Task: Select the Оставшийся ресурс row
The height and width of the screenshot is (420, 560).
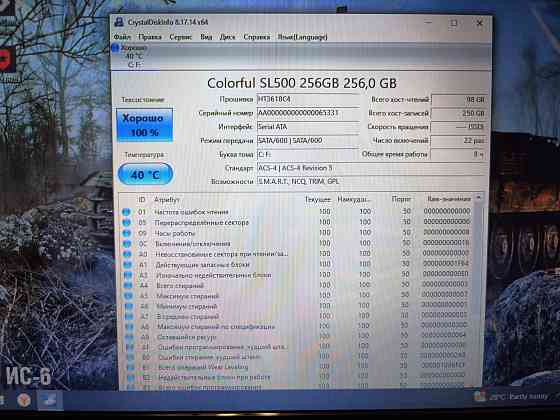Action: (296, 337)
